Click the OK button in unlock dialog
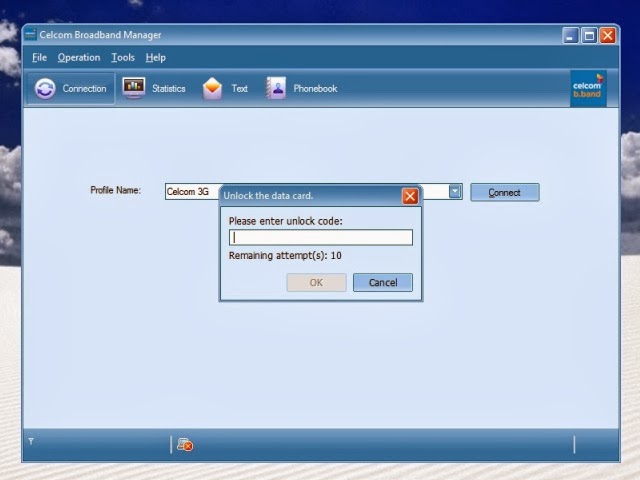 click(x=316, y=282)
